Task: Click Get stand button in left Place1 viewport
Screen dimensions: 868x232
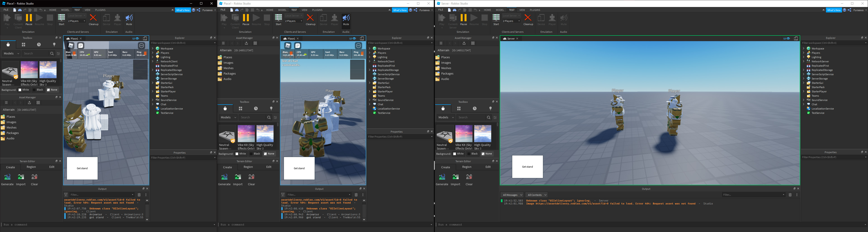Action: click(x=82, y=168)
